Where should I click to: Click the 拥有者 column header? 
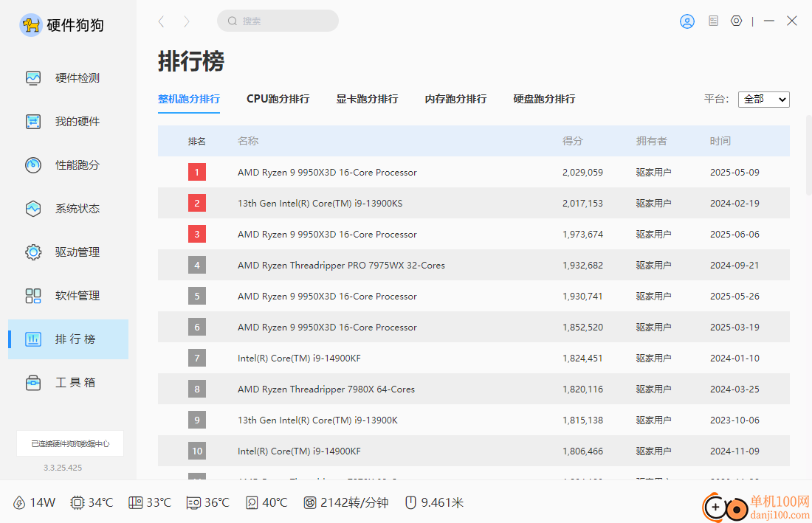652,141
